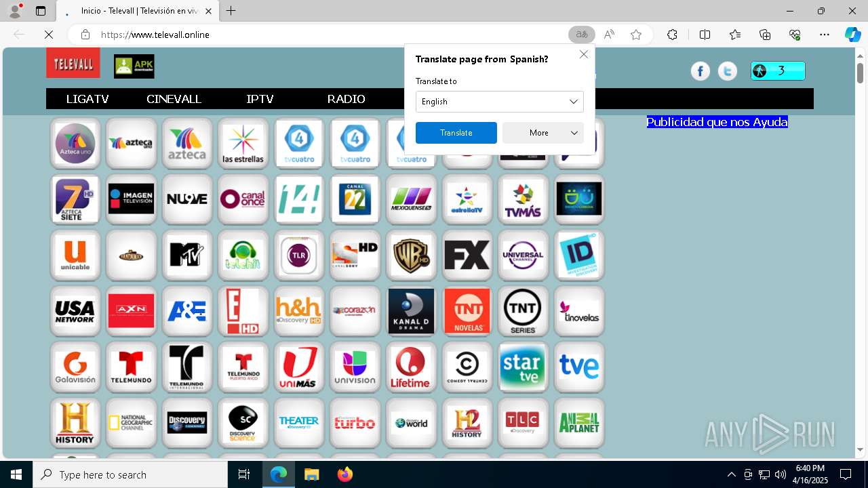The height and width of the screenshot is (488, 868).
Task: Choose the Nueve channel icon
Action: pyautogui.click(x=187, y=199)
